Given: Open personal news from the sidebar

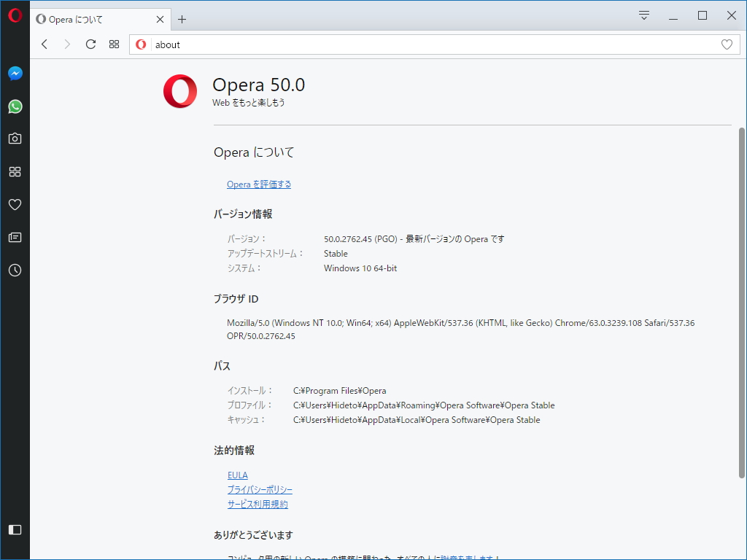Looking at the screenshot, I should coord(15,237).
